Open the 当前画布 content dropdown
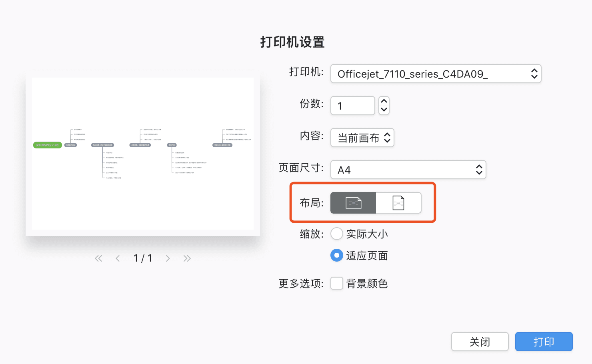Image resolution: width=592 pixels, height=364 pixels. coord(362,138)
